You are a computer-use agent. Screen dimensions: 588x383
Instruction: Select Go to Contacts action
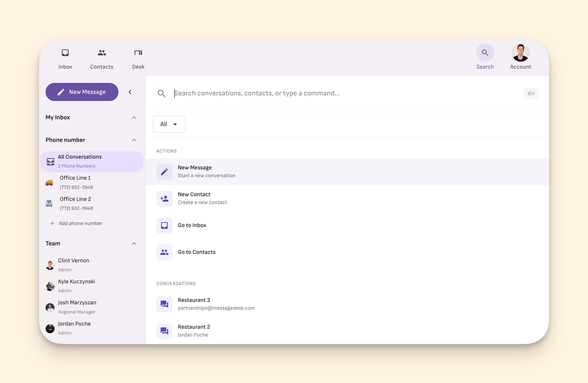(197, 252)
